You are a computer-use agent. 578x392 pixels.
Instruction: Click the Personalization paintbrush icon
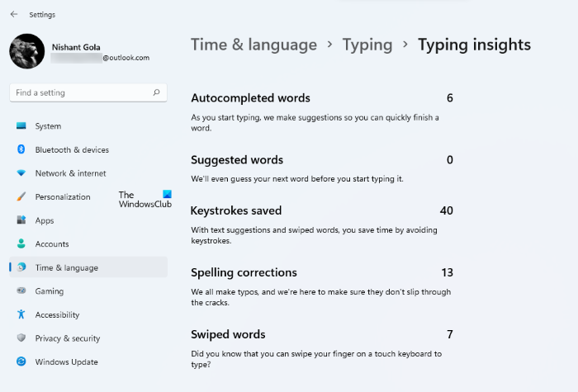pyautogui.click(x=21, y=196)
